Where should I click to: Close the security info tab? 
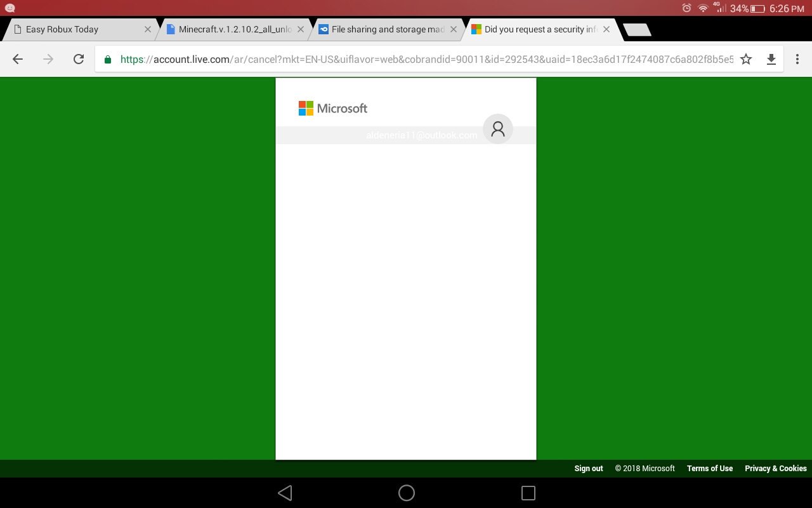606,29
